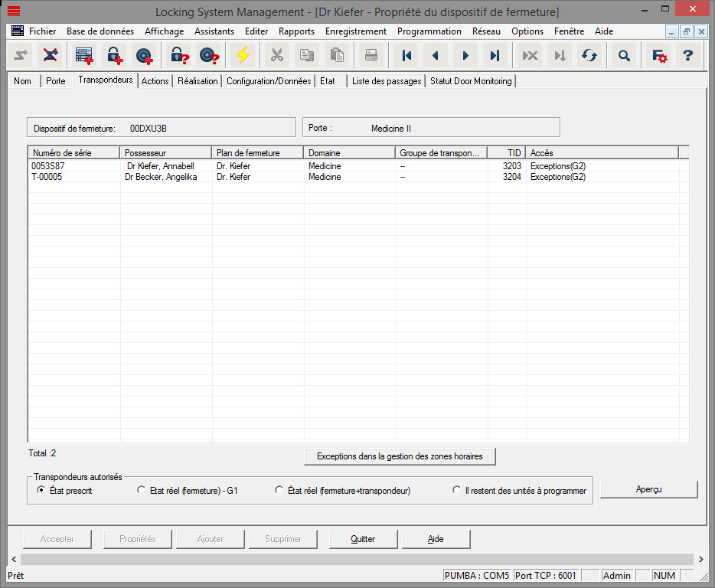Click the copy icon in the toolbar
This screenshot has height=588, width=715.
point(307,55)
